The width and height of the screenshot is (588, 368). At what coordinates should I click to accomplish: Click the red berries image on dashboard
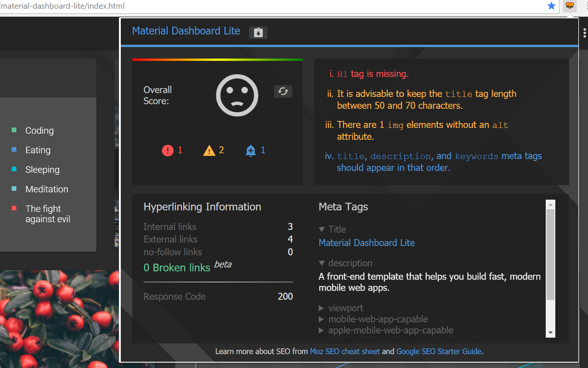pos(60,319)
